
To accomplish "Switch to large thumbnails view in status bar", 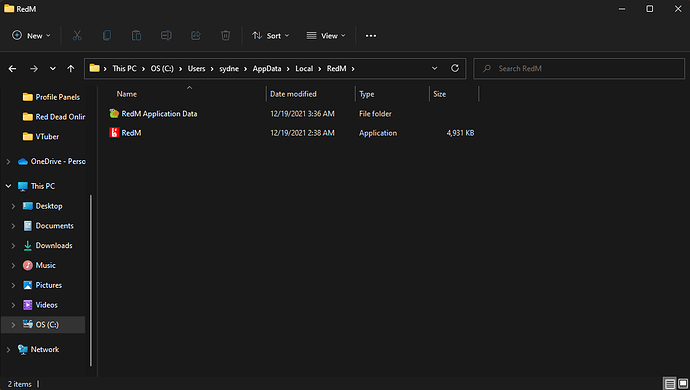I will [x=683, y=384].
